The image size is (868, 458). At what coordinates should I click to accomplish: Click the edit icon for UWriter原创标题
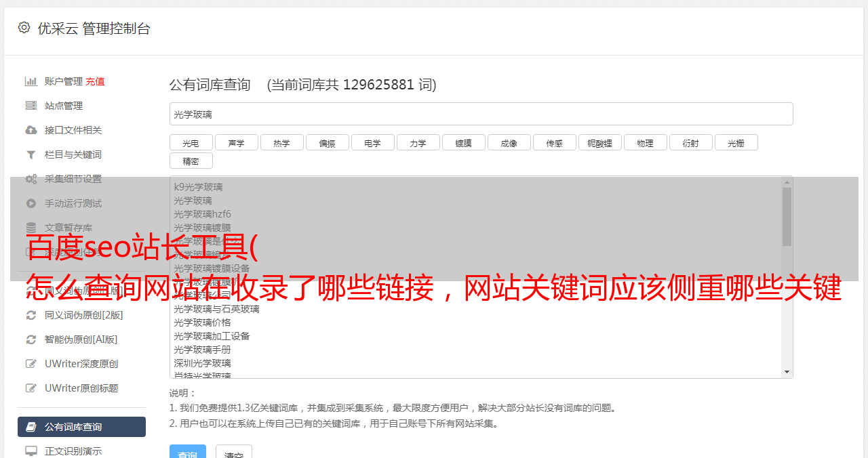pos(31,388)
